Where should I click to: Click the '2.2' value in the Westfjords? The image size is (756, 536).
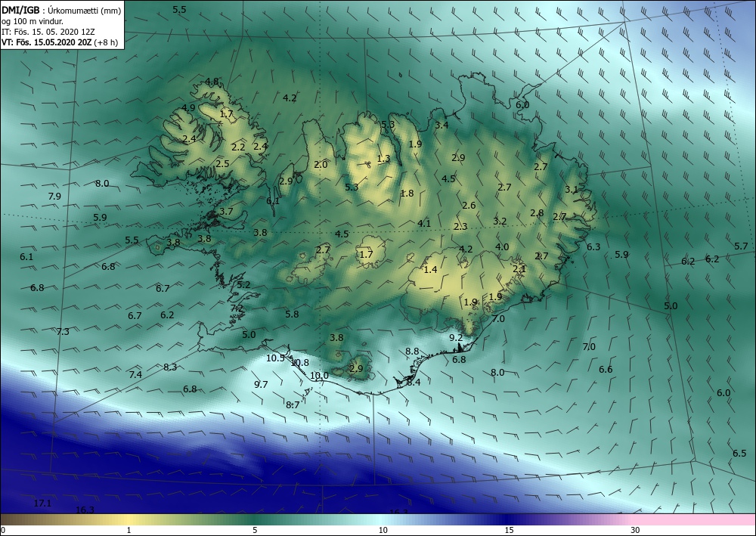click(x=238, y=147)
